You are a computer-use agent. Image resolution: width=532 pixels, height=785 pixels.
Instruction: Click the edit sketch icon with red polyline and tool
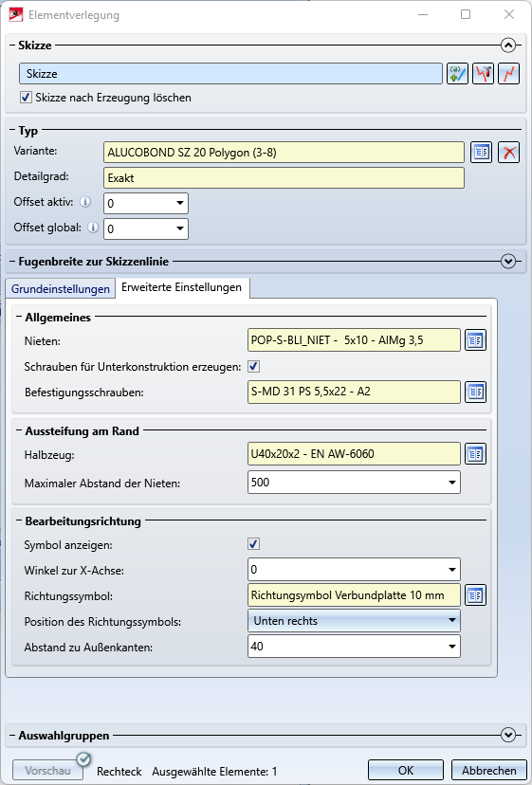pos(483,74)
